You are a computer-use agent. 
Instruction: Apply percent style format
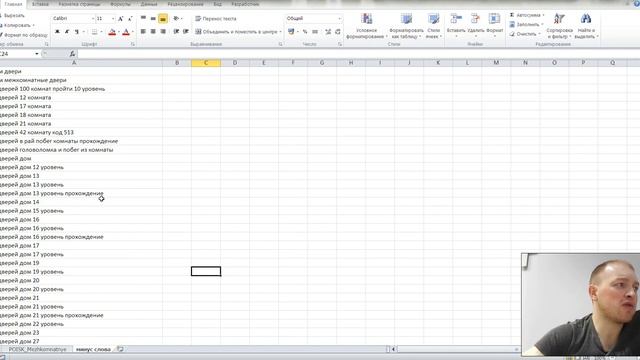tap(305, 31)
